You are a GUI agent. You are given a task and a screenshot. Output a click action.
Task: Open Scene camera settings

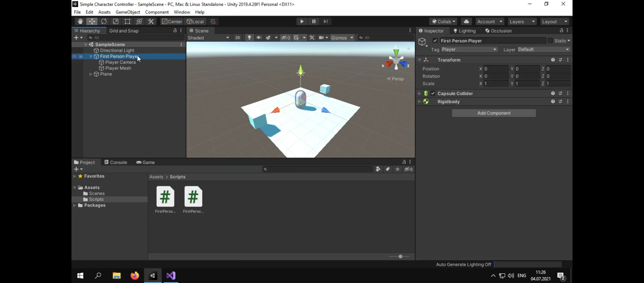click(321, 38)
